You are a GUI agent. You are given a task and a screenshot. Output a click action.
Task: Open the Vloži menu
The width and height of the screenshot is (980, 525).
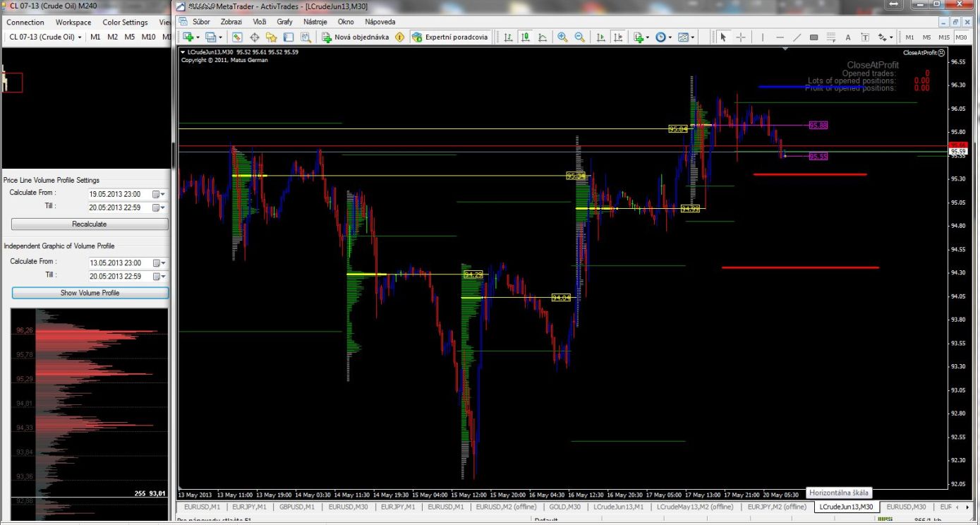pos(260,22)
